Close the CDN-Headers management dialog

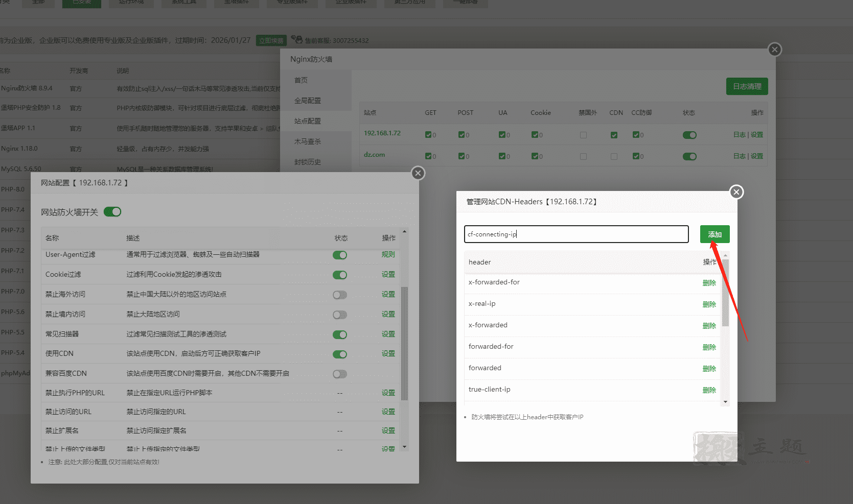point(736,192)
